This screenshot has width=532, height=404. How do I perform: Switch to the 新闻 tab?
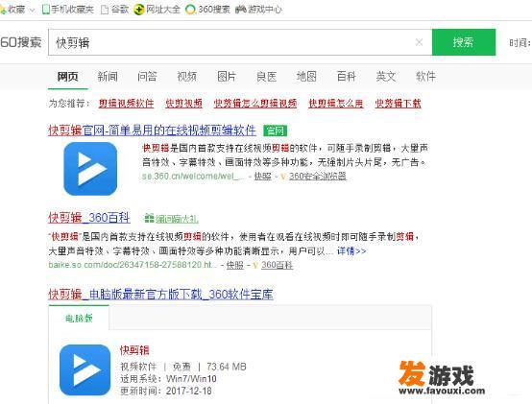[x=108, y=76]
